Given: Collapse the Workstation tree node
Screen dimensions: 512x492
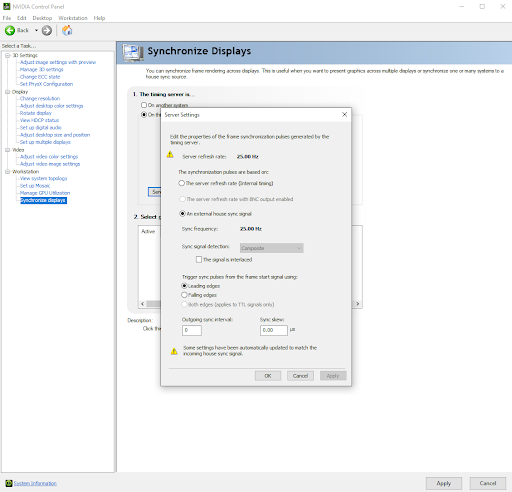Looking at the screenshot, I should tap(7, 172).
